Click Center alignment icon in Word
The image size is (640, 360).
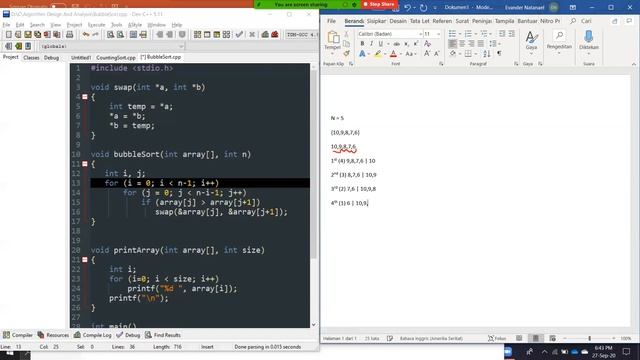[462, 44]
